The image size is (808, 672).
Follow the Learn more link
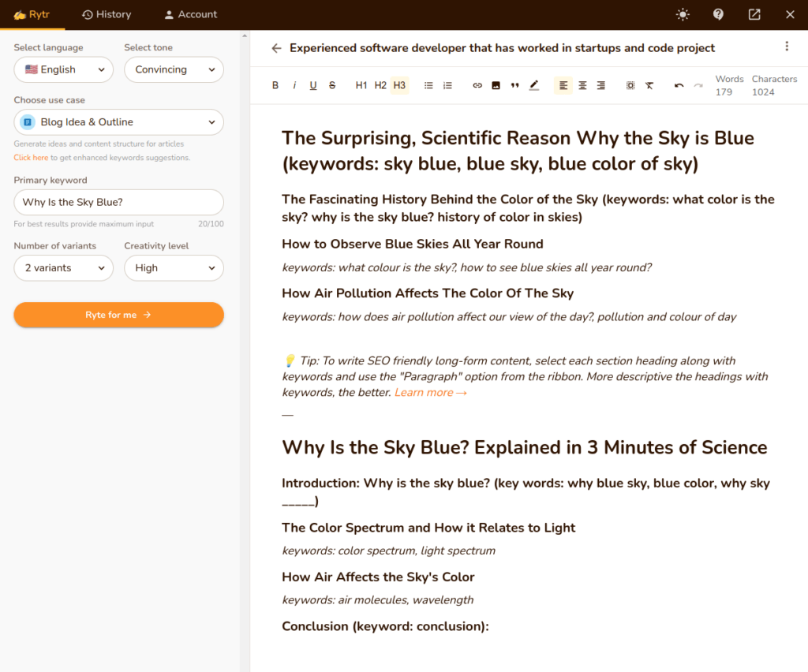[x=430, y=392]
